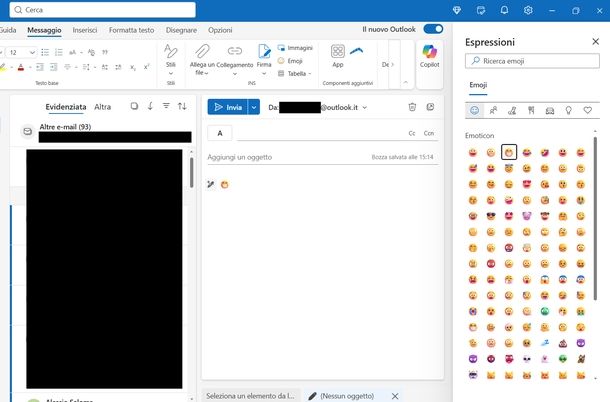This screenshot has width=610, height=402.
Task: Open the send options arrow beside Invia
Action: coord(254,107)
